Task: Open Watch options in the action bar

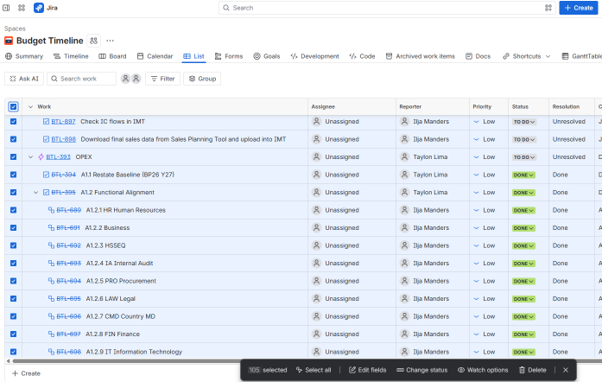Action: pyautogui.click(x=483, y=370)
